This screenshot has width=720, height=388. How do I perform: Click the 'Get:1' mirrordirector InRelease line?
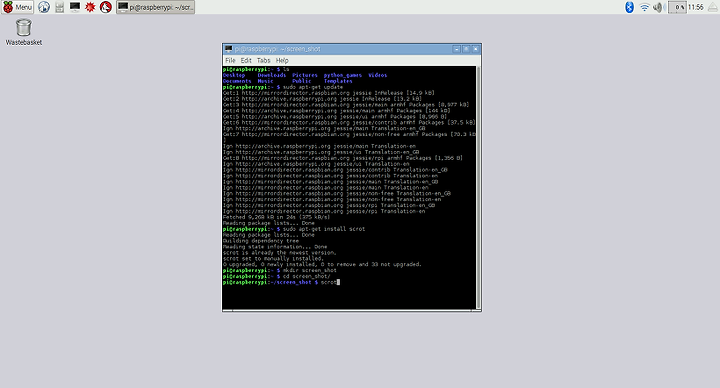(329, 93)
